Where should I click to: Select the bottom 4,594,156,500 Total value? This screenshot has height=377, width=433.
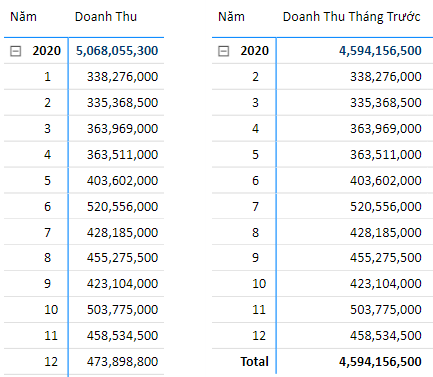tap(380, 362)
